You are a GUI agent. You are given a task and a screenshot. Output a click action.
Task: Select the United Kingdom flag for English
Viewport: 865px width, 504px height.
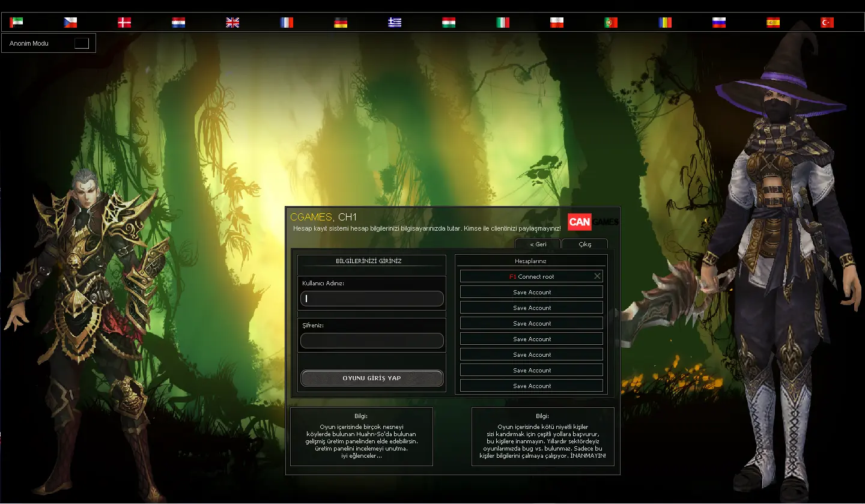232,22
